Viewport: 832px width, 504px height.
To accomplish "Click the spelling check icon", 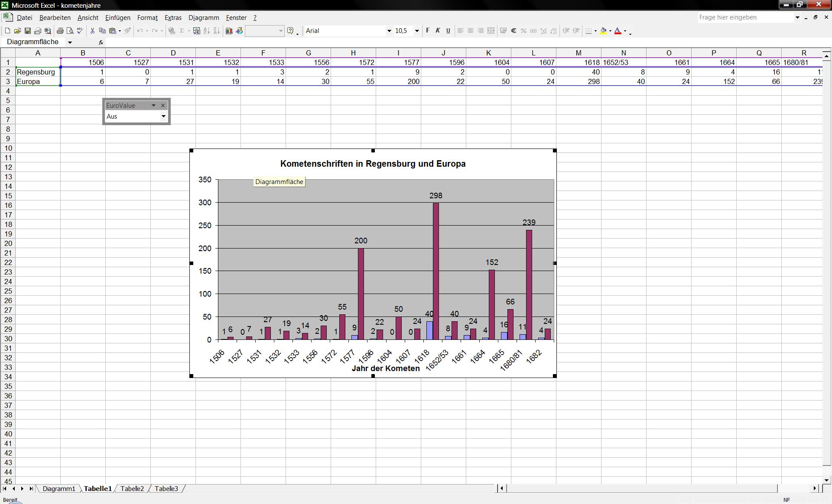I will pos(80,31).
